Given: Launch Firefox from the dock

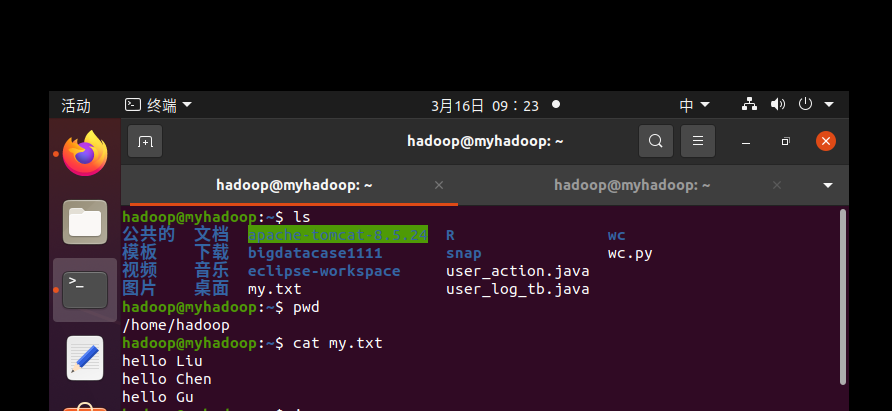Looking at the screenshot, I should 85,154.
